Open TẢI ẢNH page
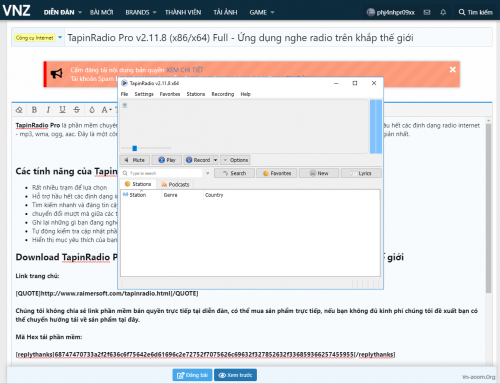Viewport: 500px width, 384px height. click(225, 12)
